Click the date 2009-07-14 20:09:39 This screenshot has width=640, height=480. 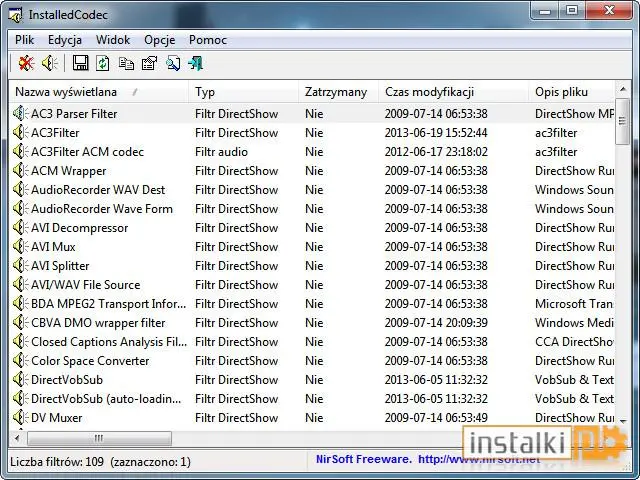click(436, 322)
